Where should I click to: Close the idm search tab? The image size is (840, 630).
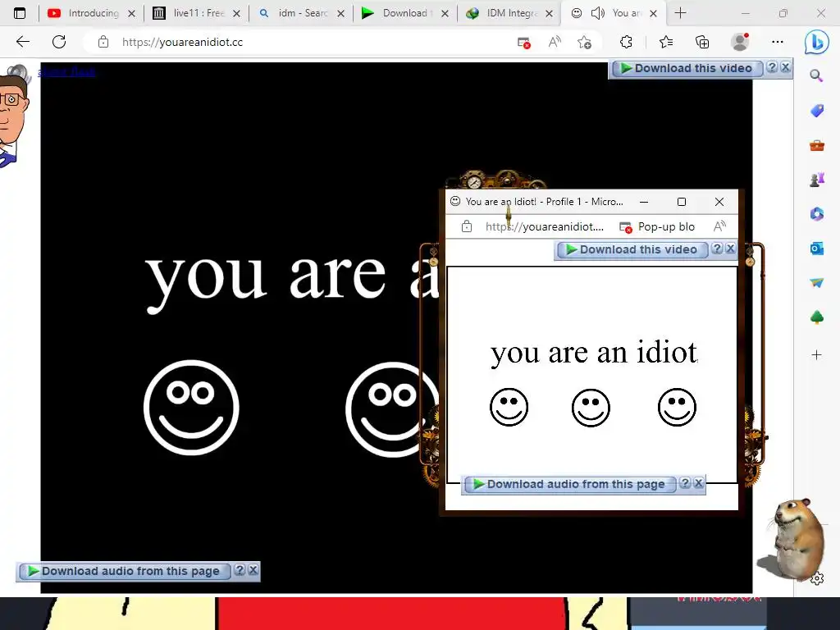[x=340, y=14]
